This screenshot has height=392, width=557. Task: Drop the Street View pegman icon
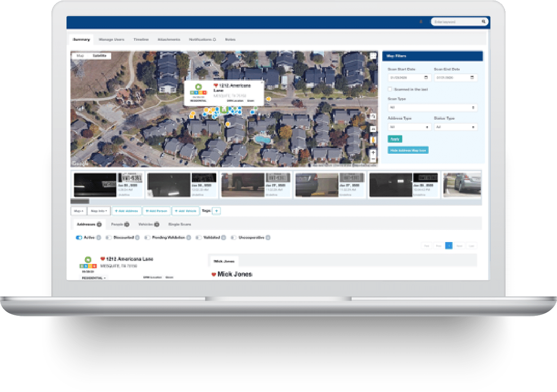(372, 140)
